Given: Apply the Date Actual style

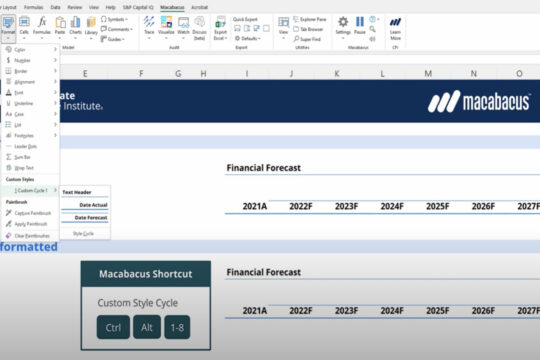Looking at the screenshot, I should [x=85, y=205].
